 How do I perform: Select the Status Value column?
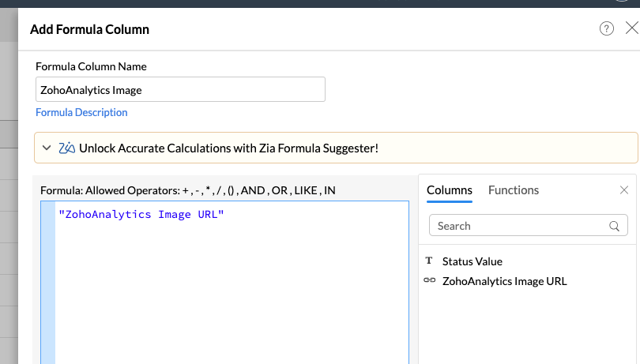(x=472, y=261)
